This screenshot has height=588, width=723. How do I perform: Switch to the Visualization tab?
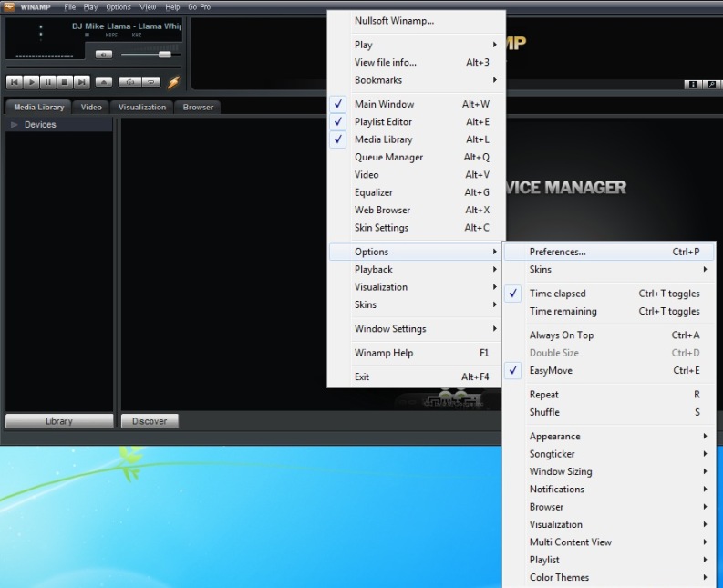142,107
